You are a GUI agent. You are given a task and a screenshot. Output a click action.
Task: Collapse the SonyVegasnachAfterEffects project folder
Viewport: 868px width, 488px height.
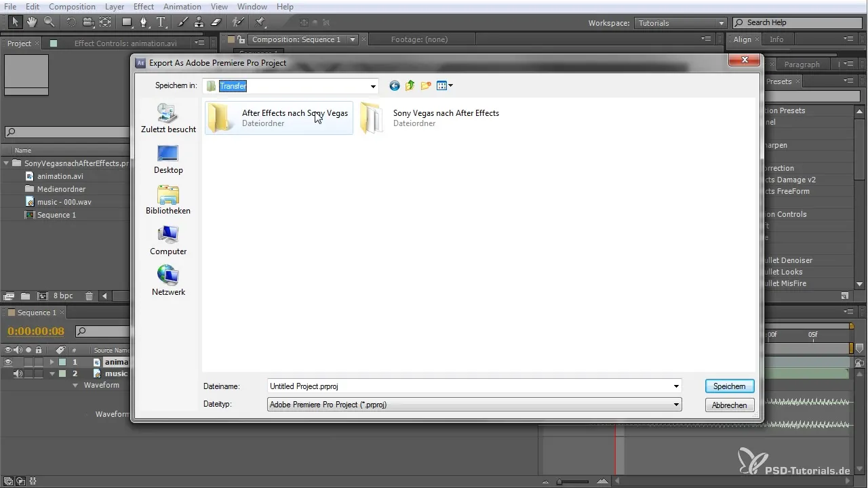7,163
